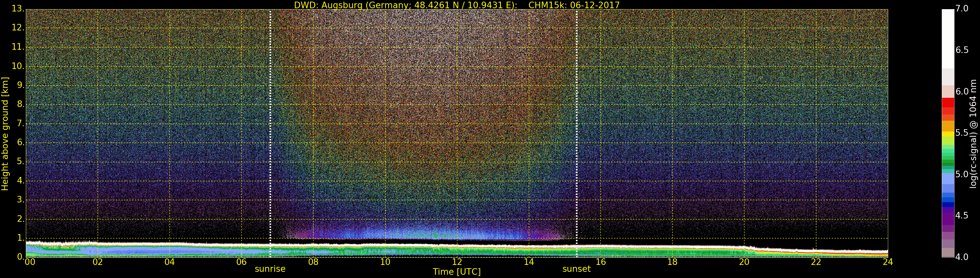980x278 pixels.
Task: Click the '10' tick on the time axis
Action: 385,262
